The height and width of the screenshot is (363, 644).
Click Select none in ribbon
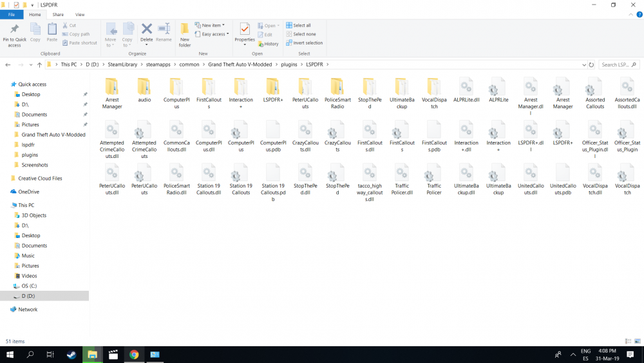coord(301,34)
